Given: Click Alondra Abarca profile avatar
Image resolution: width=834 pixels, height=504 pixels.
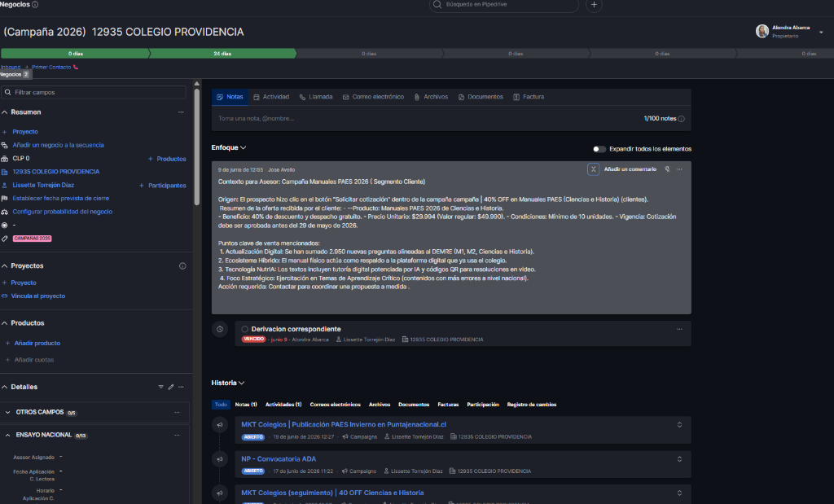Looking at the screenshot, I should tap(762, 32).
